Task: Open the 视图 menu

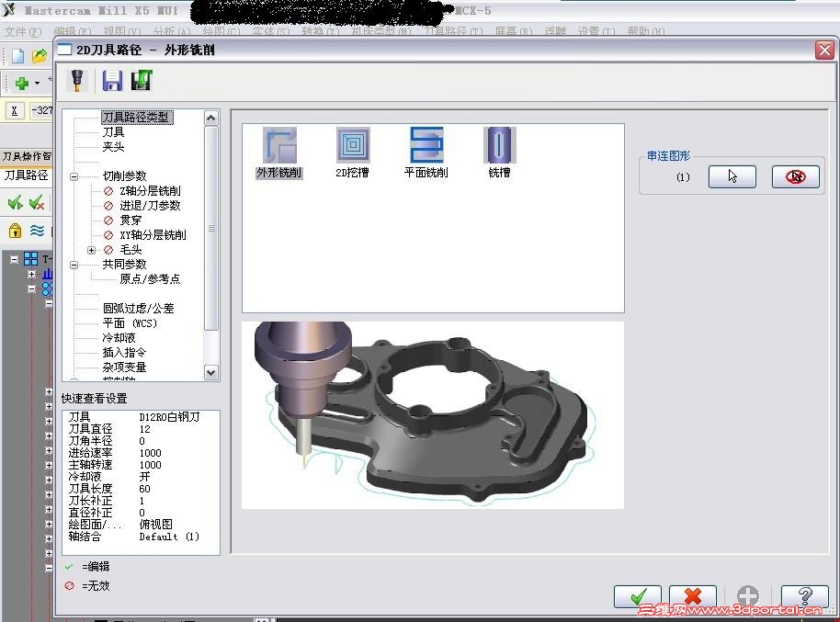Action: coord(122,31)
